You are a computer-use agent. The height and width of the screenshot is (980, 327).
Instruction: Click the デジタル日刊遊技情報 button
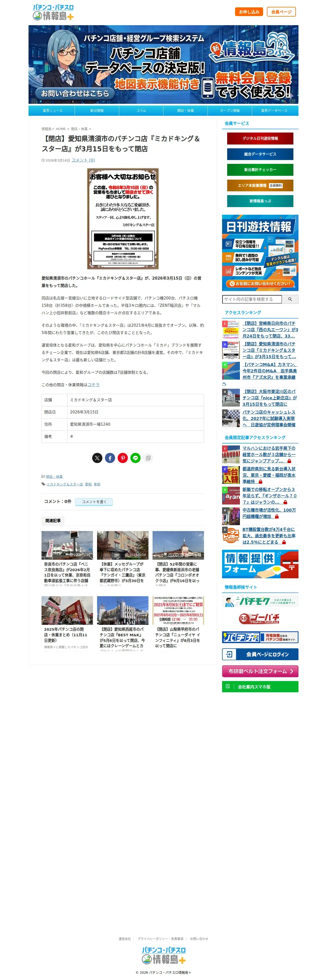point(260,138)
